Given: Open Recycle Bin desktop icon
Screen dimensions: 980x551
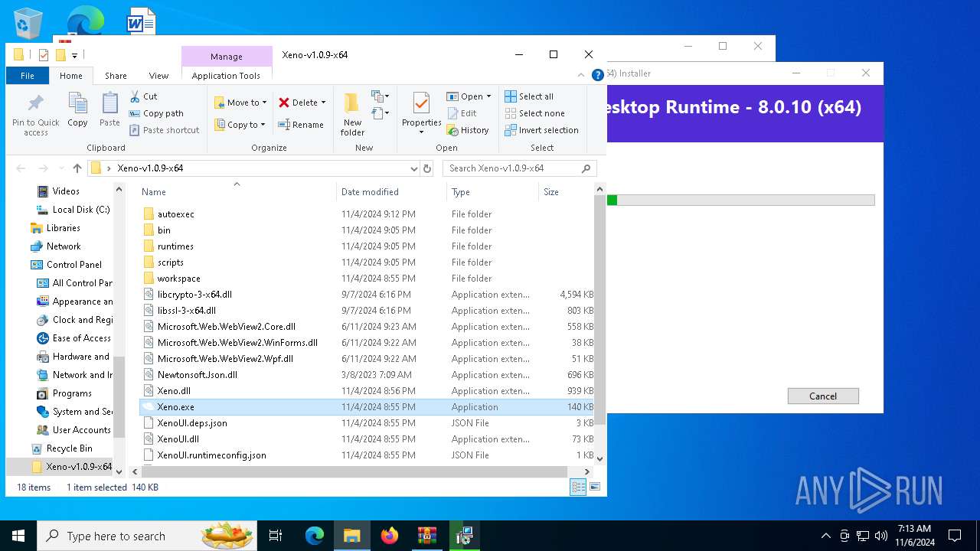Looking at the screenshot, I should pos(28,23).
